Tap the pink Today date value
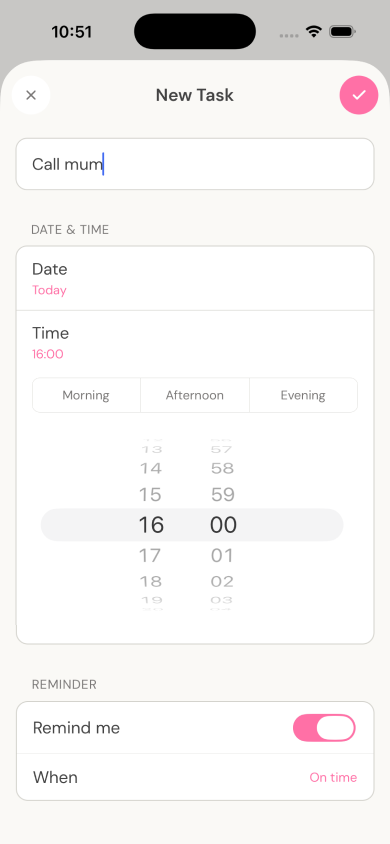The image size is (390, 844). point(49,290)
